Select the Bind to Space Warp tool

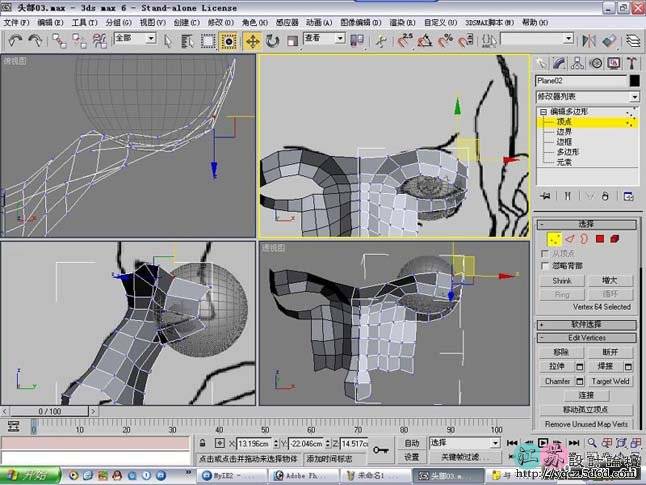point(99,41)
